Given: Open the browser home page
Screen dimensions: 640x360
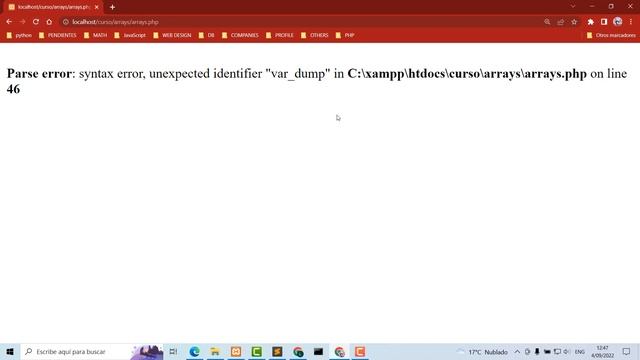Looking at the screenshot, I should 49,22.
